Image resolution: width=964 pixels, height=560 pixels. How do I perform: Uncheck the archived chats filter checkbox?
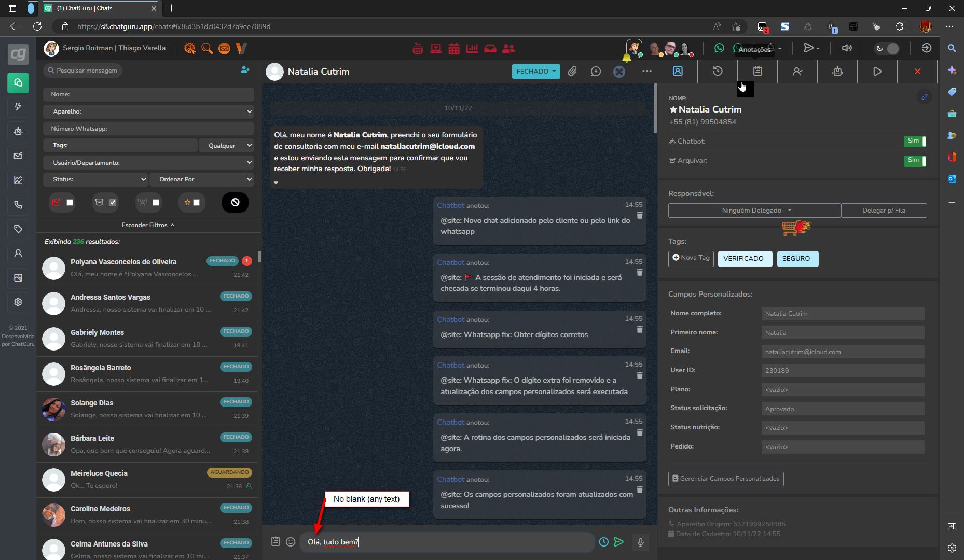click(x=113, y=202)
